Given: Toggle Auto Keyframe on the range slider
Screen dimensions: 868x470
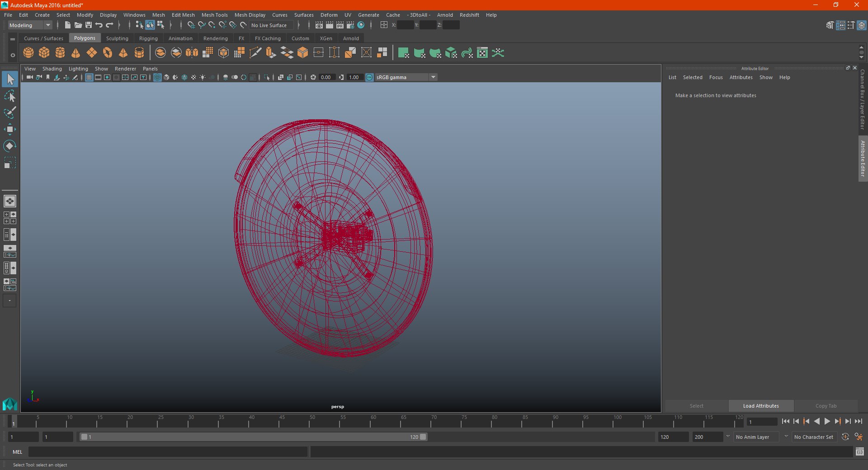Looking at the screenshot, I should (845, 437).
